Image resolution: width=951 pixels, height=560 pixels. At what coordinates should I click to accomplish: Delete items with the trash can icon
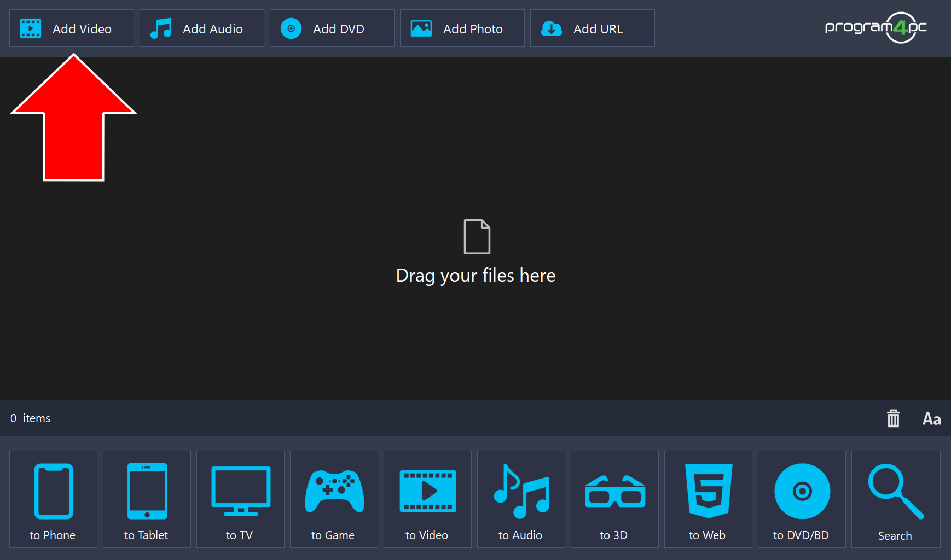893,418
